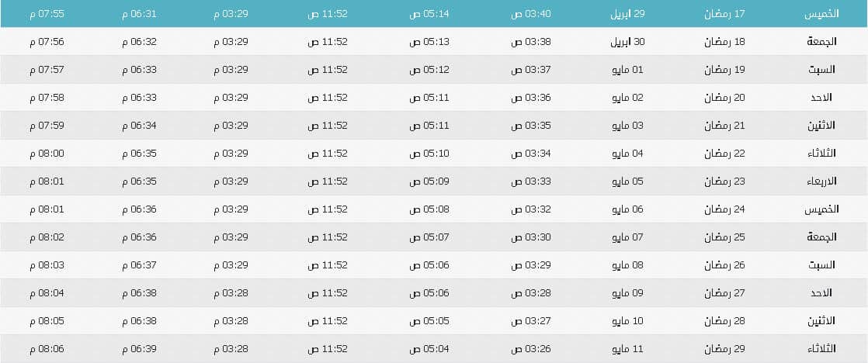Select the 08:03 م time cell
Image resolution: width=868 pixels, height=363 pixels.
pos(47,265)
